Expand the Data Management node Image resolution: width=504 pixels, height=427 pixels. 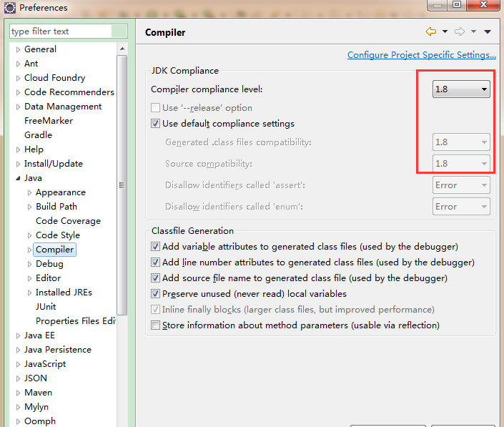pyautogui.click(x=18, y=107)
